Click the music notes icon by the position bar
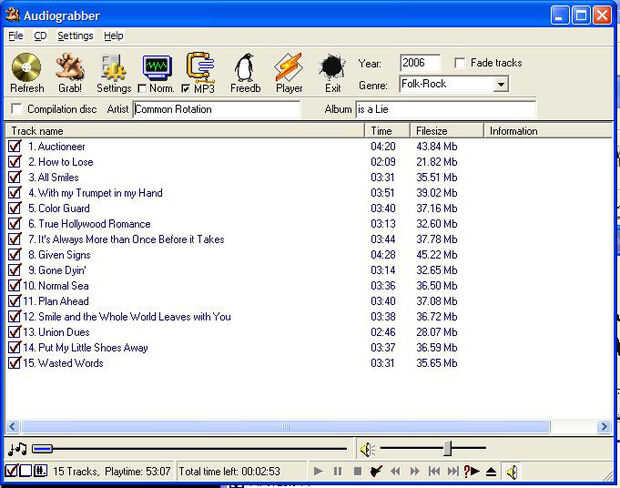 pos(17,449)
